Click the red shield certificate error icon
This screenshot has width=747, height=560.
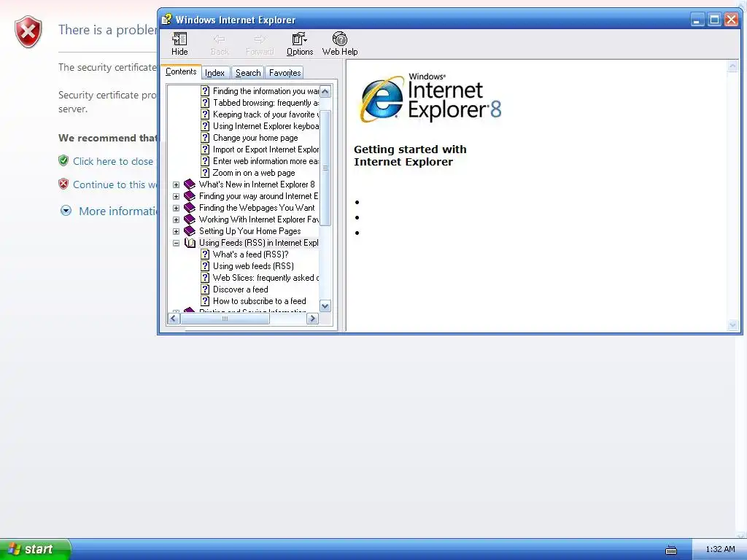28,32
